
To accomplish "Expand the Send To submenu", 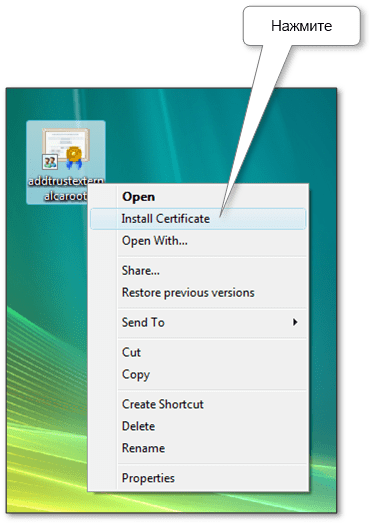I will point(198,322).
